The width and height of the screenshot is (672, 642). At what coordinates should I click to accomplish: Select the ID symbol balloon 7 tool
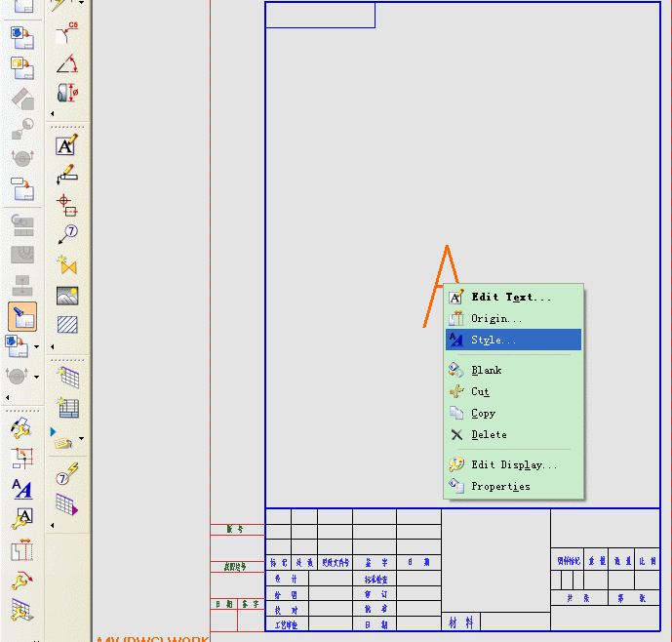click(67, 234)
